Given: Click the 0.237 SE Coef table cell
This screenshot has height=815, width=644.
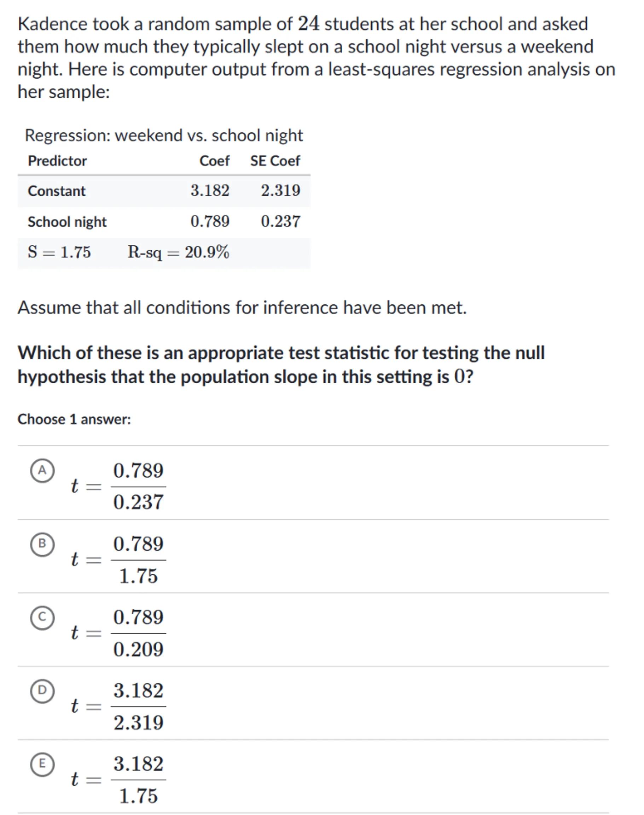Looking at the screenshot, I should point(280,222).
